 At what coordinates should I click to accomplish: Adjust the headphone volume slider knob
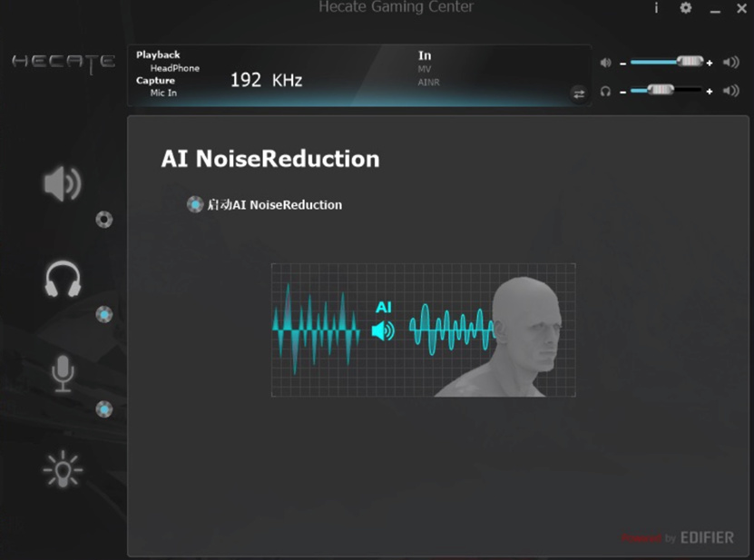[661, 90]
